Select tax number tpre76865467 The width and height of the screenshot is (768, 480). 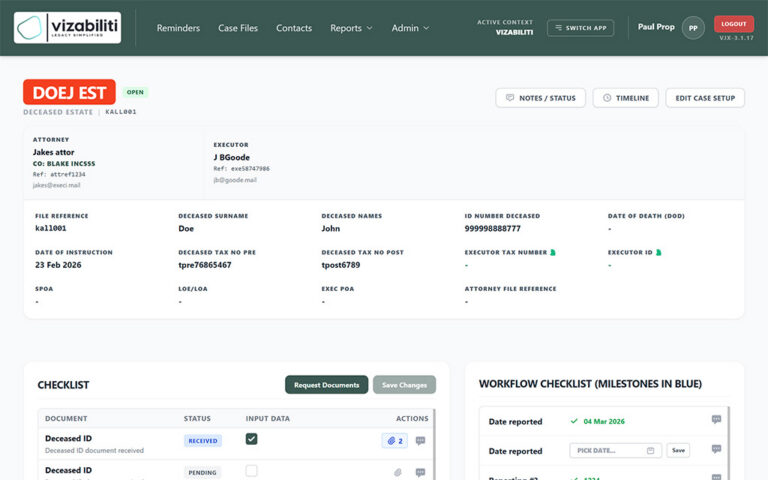tap(205, 265)
